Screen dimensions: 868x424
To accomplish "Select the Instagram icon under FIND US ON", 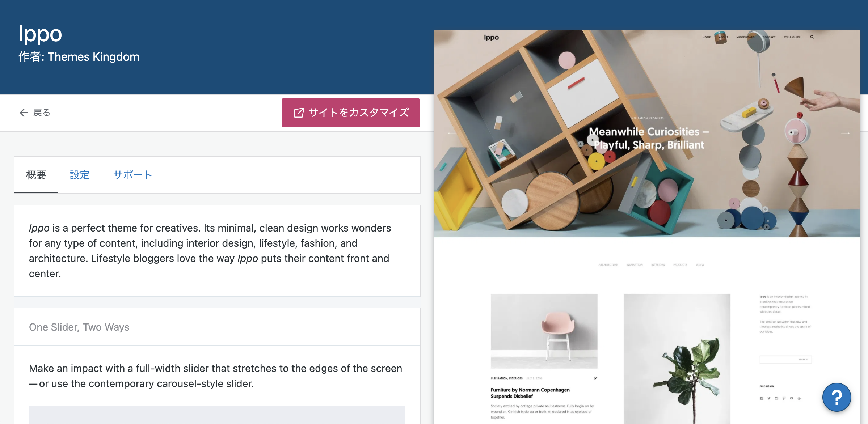I will 776,398.
